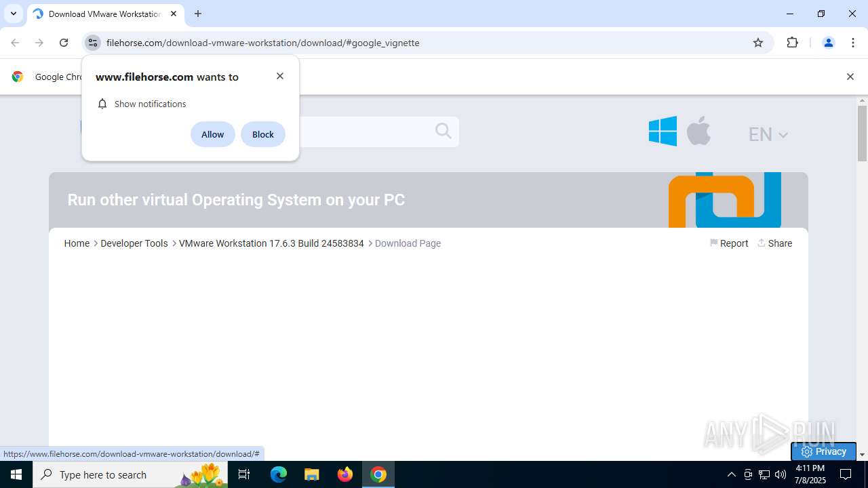Click the filehorse.com URL address field
This screenshot has height=488, width=868.
[x=263, y=43]
